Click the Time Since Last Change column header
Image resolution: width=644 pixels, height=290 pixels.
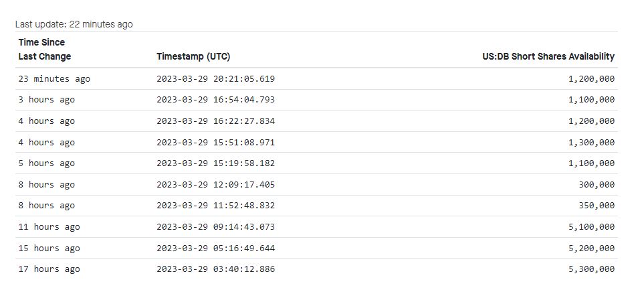click(x=45, y=50)
